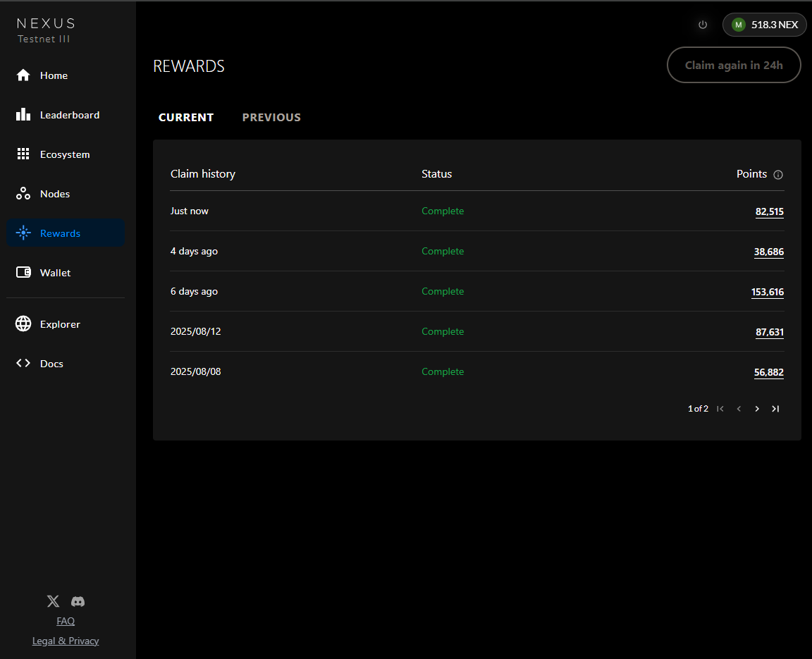Click the Docs code brackets icon
Viewport: 812px width, 659px height.
(x=23, y=363)
